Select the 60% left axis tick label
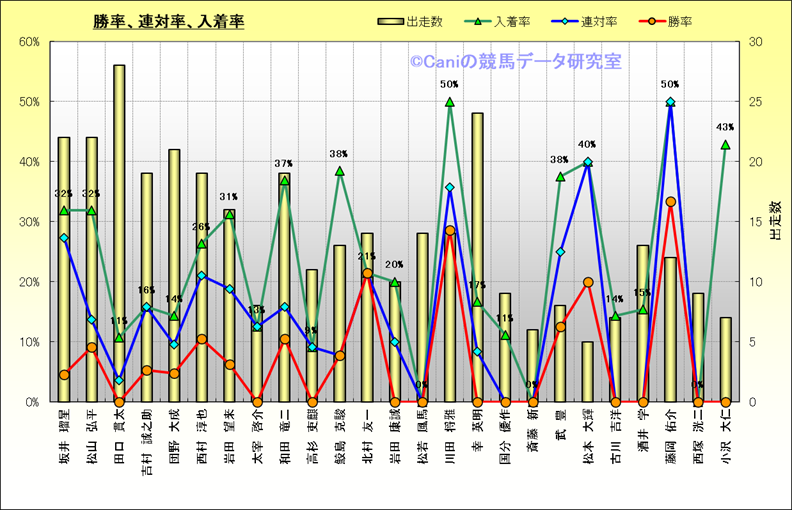 [x=27, y=42]
